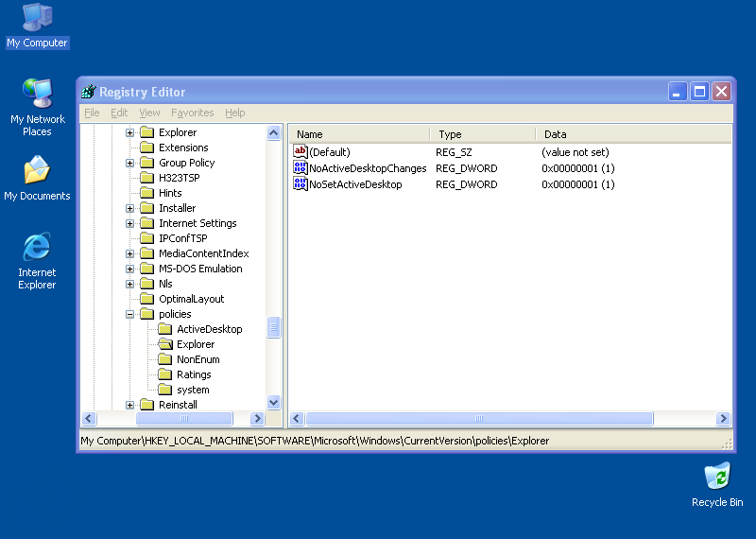Click the values pane scroll left arrow
This screenshot has height=539, width=756.
pos(297,418)
